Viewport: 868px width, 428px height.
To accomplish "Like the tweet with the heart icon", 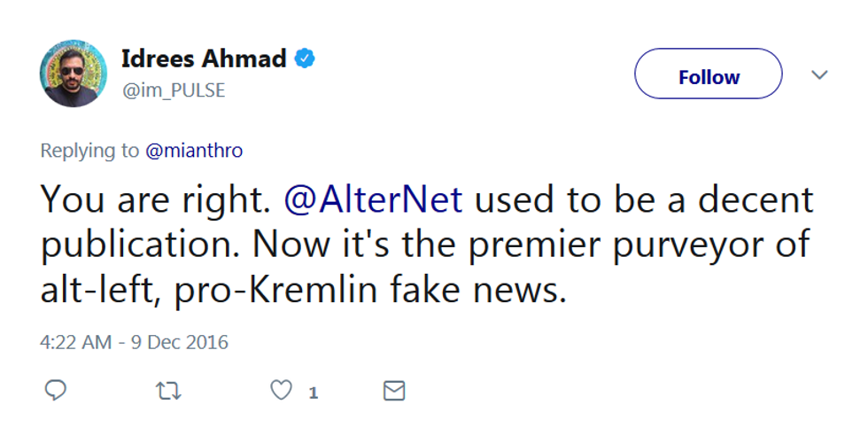I will [x=281, y=391].
